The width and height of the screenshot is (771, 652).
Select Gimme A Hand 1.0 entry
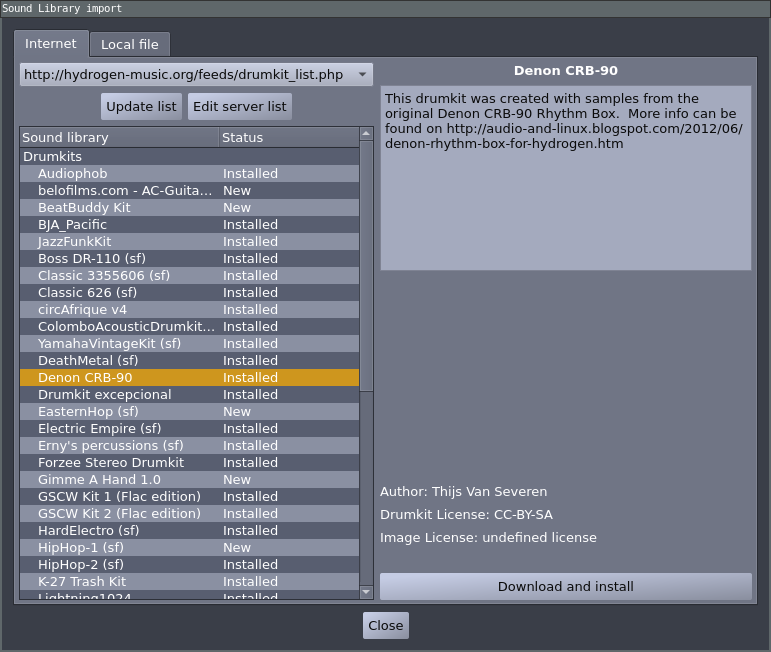(x=189, y=479)
